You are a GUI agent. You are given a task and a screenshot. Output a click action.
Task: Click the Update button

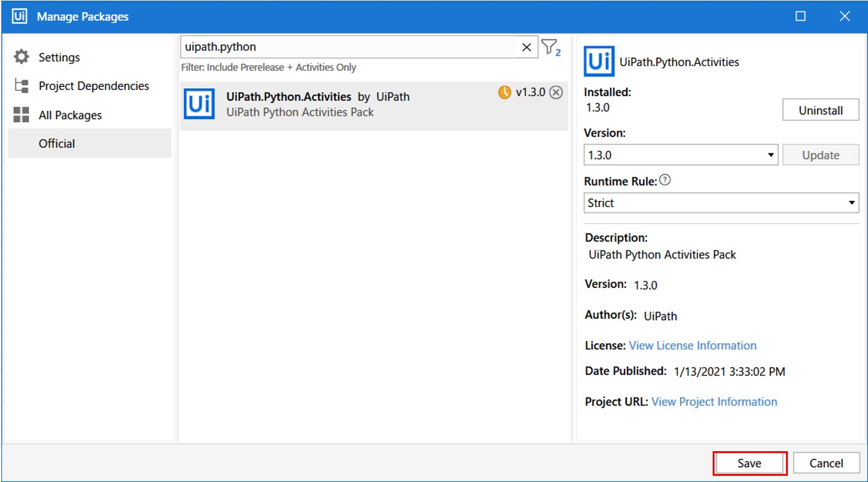[821, 155]
